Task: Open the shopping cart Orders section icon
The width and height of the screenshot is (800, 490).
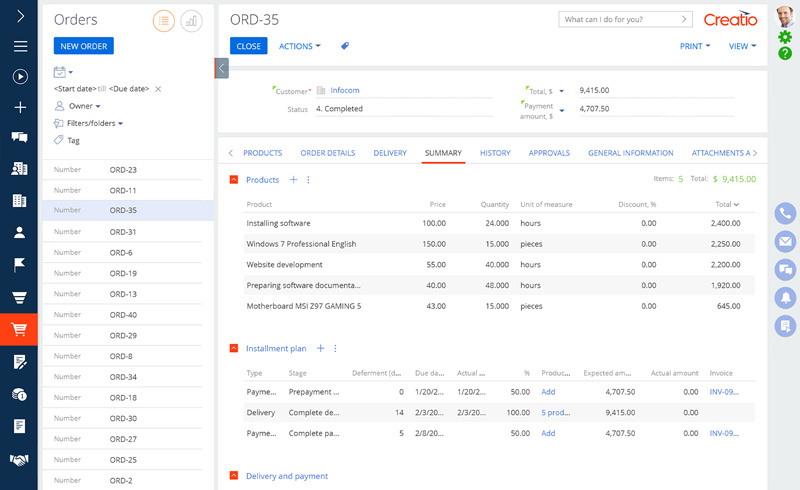Action: [x=19, y=329]
